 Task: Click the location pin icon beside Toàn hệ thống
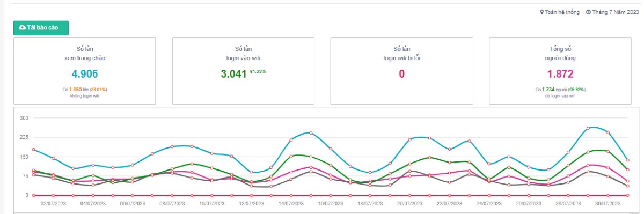pos(542,12)
